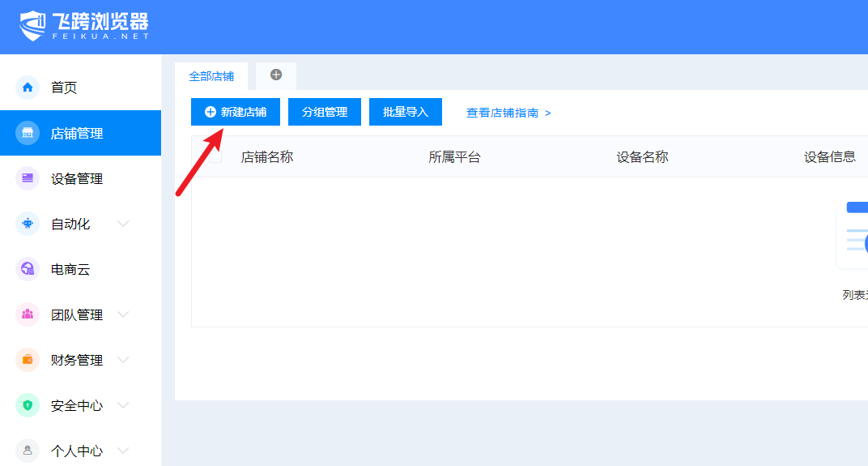868x466 pixels.
Task: Click the 安全中心 green shield icon
Action: [28, 405]
